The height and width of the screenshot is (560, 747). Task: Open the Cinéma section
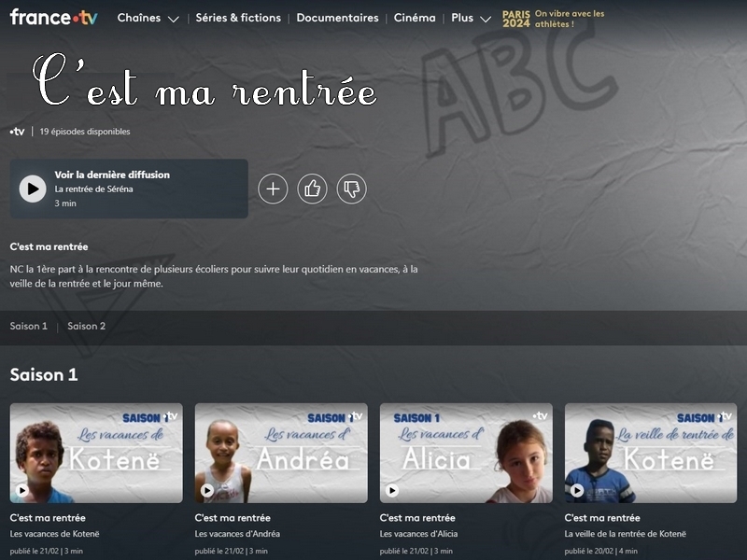pyautogui.click(x=415, y=18)
